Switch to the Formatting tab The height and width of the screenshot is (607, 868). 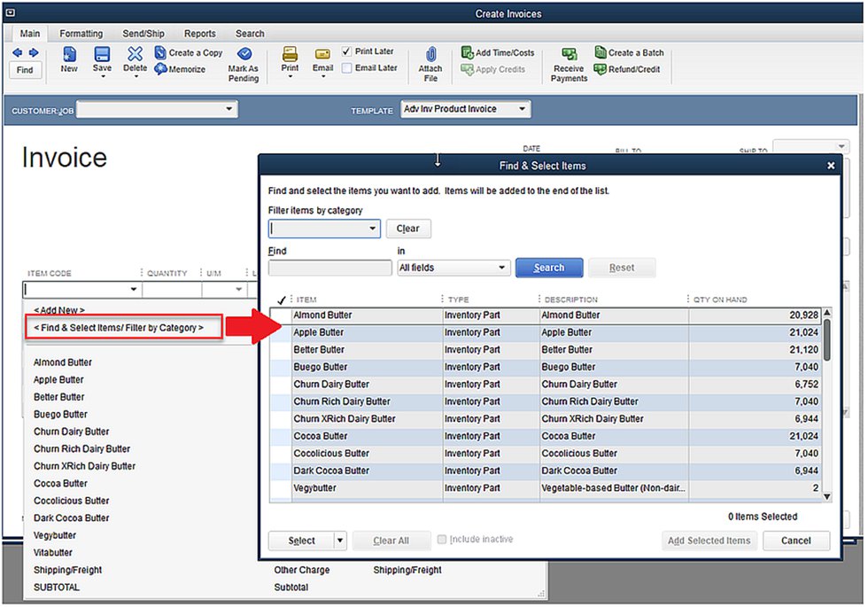coord(81,34)
